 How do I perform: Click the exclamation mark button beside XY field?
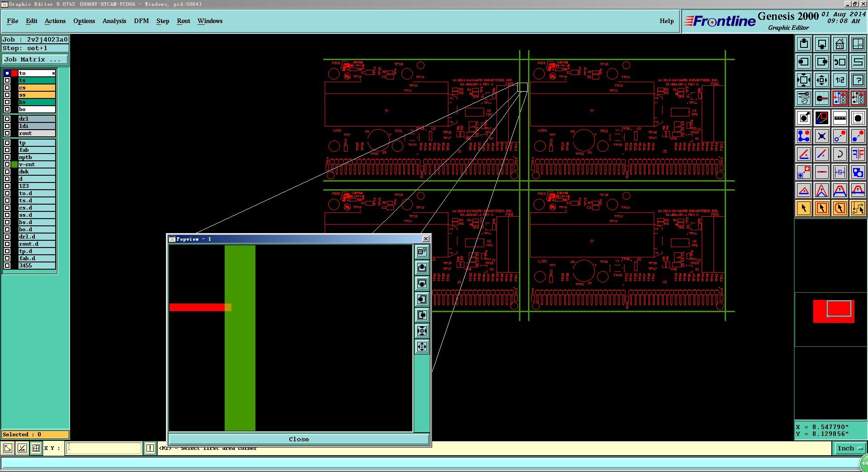[150, 448]
